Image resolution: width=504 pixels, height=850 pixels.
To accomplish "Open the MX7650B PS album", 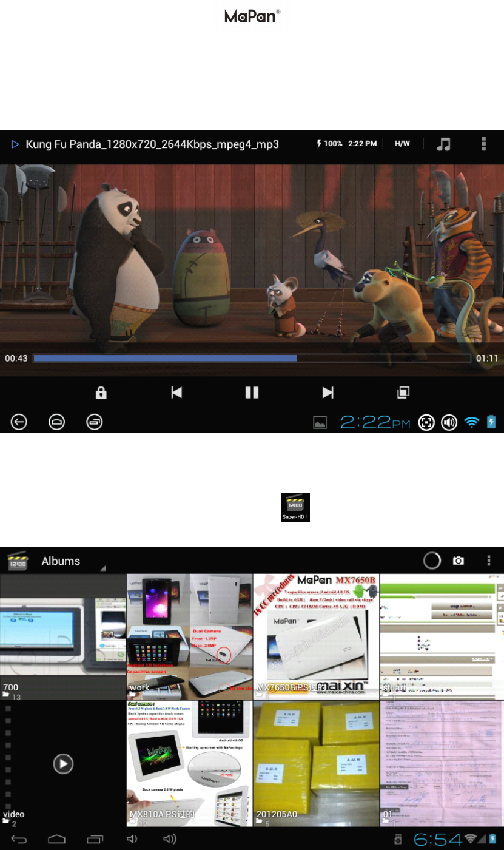I will (316, 636).
